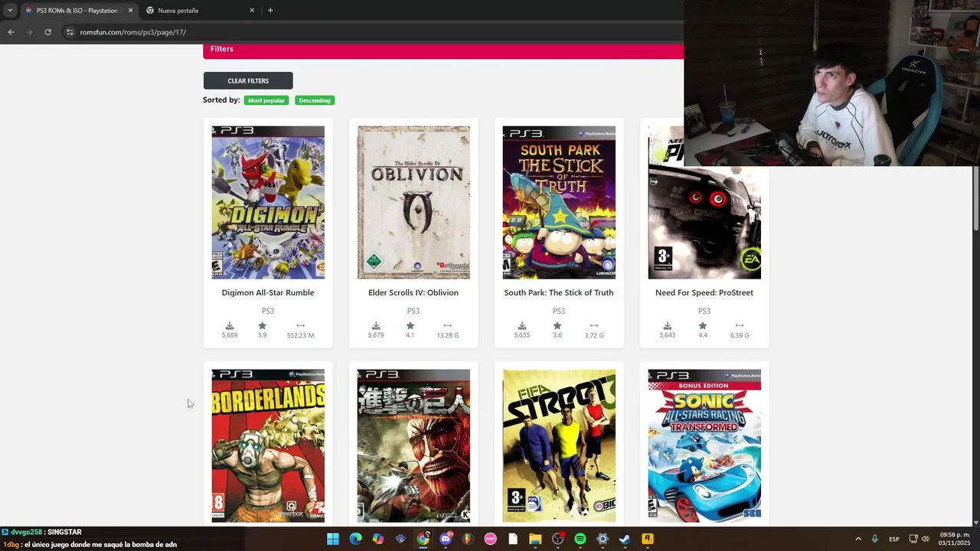This screenshot has height=551, width=980.
Task: Click the Most popular sort tag
Action: [x=266, y=100]
